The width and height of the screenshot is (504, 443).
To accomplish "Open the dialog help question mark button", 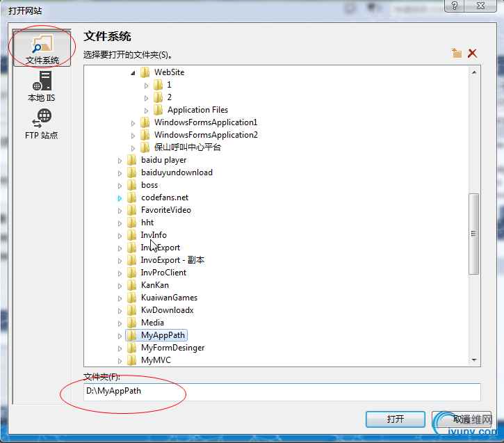I will pos(455,6).
